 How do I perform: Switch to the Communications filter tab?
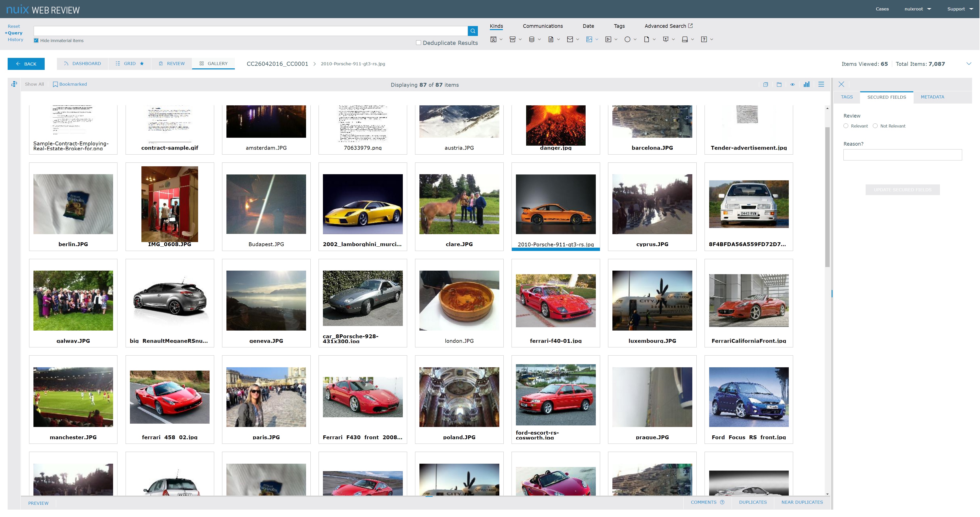click(542, 26)
